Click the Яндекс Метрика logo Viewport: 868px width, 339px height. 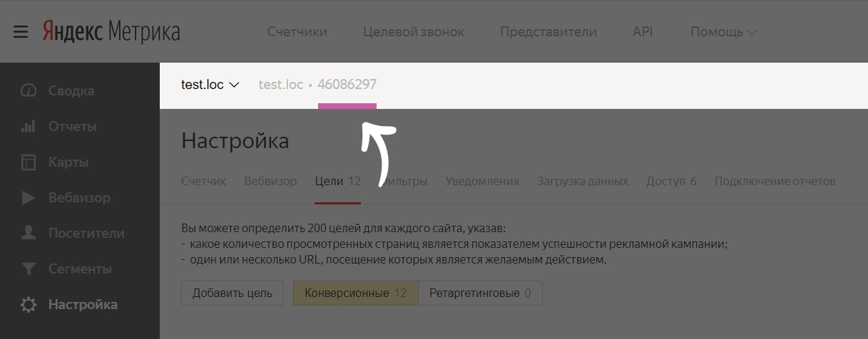click(x=111, y=32)
